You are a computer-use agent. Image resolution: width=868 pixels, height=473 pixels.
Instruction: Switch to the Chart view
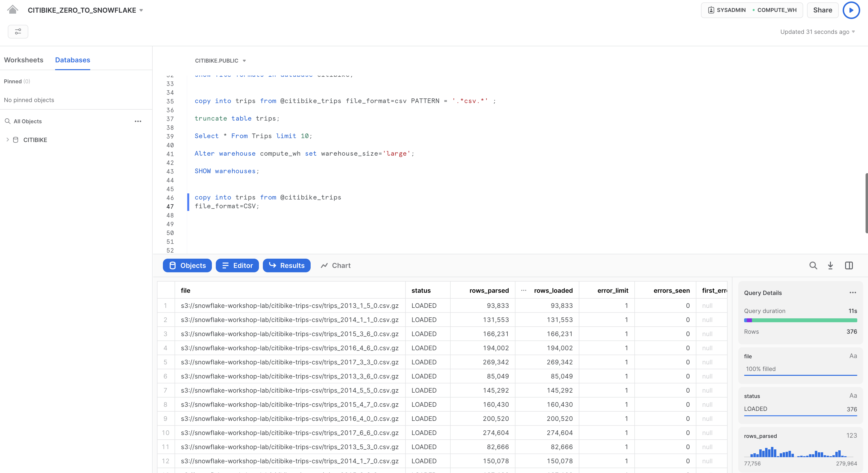335,266
